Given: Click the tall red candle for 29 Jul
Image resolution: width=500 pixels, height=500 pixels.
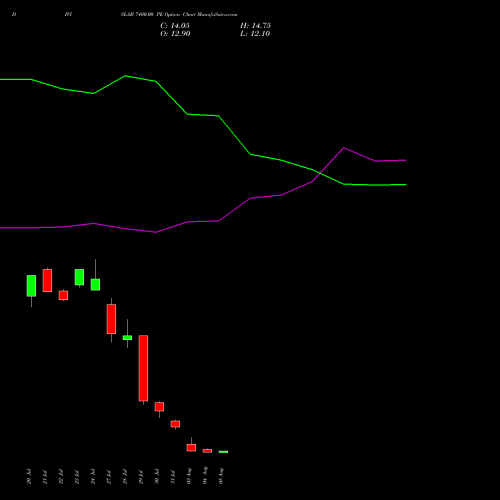Looking at the screenshot, I should pyautogui.click(x=143, y=368).
